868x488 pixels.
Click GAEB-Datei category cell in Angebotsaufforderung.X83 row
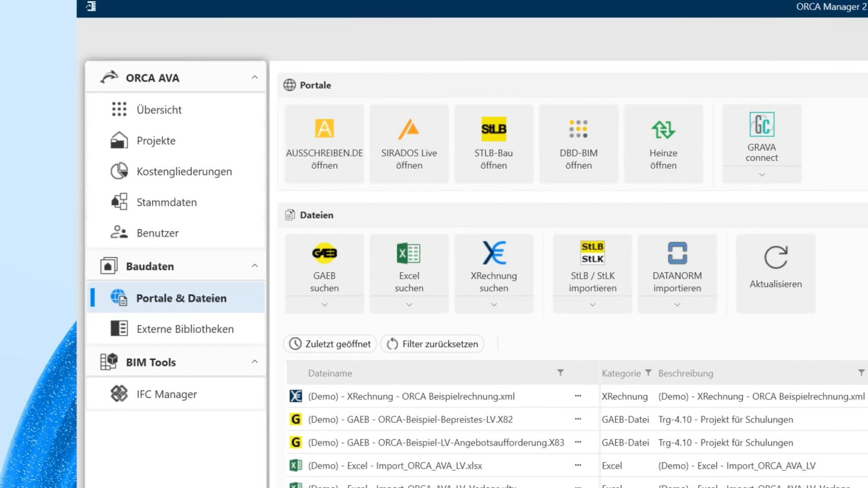tap(625, 442)
